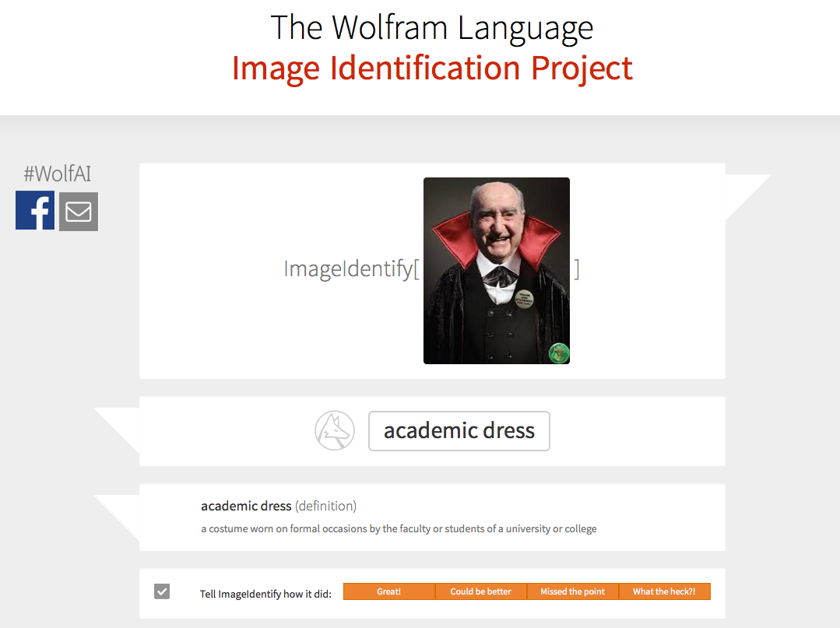
Task: Click The Wolfram Language title
Action: click(432, 28)
